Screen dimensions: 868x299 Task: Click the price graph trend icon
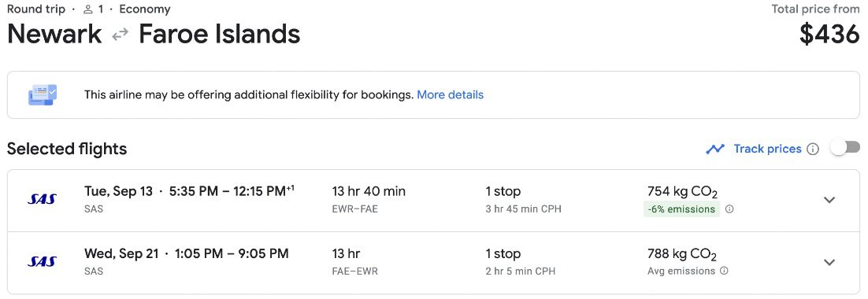[715, 149]
